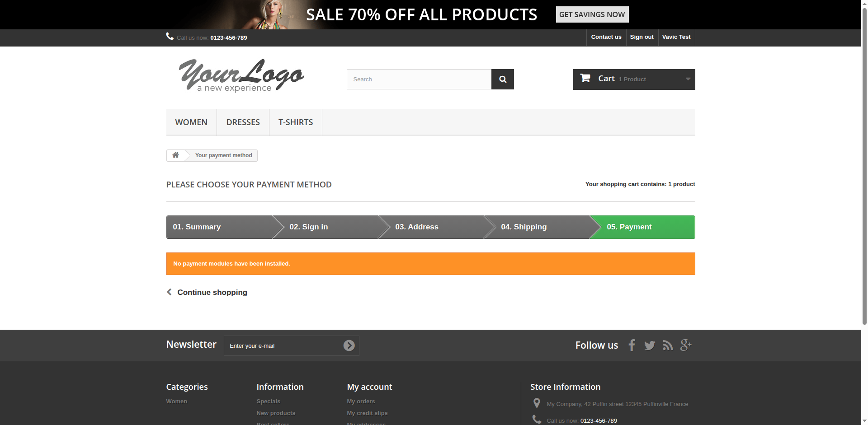This screenshot has width=868, height=425.
Task: Submit newsletter with arrow button
Action: pos(349,346)
